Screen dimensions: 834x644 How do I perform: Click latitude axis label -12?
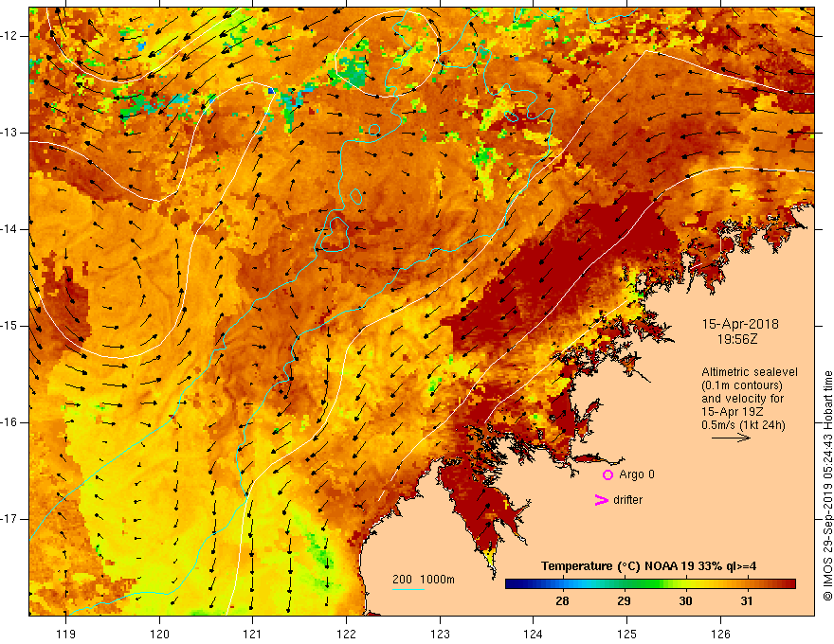coord(9,36)
